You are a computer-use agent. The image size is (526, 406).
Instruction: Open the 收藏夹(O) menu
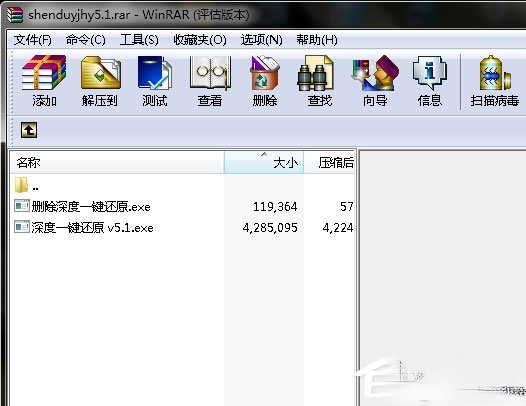[200, 40]
